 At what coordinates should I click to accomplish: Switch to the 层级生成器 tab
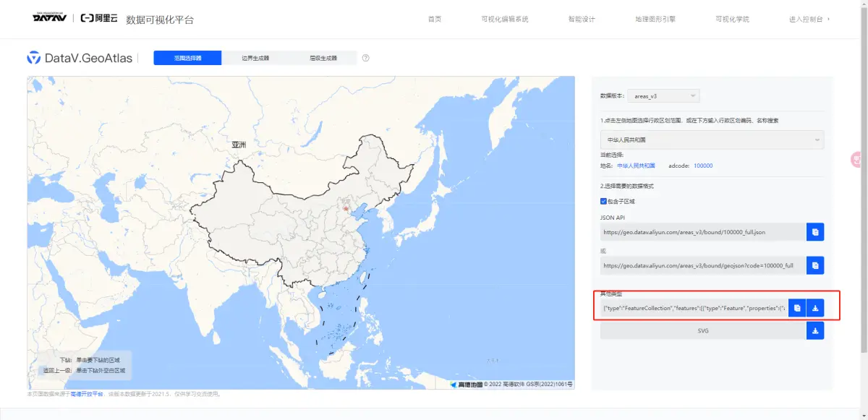323,58
